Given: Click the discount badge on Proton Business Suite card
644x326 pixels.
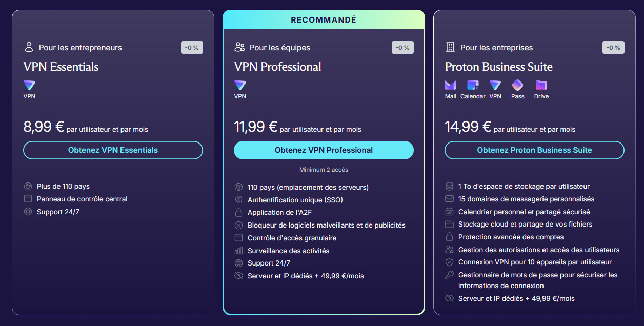Looking at the screenshot, I should [613, 47].
